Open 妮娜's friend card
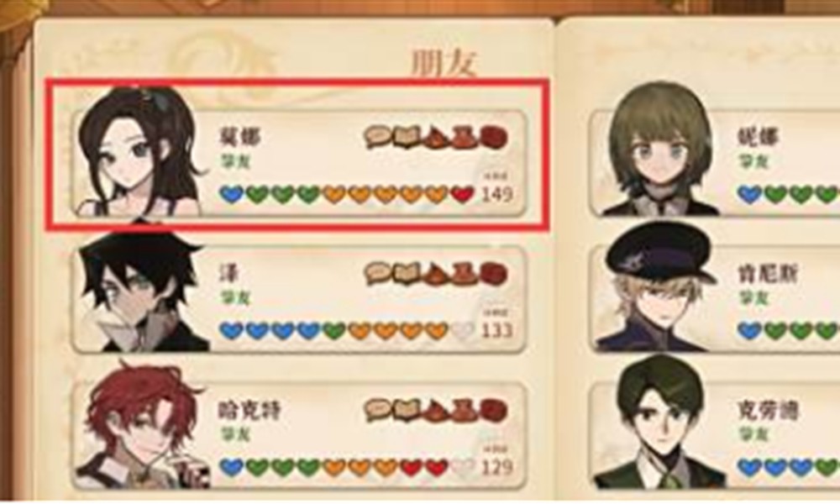Image resolution: width=840 pixels, height=504 pixels. pyautogui.click(x=715, y=162)
